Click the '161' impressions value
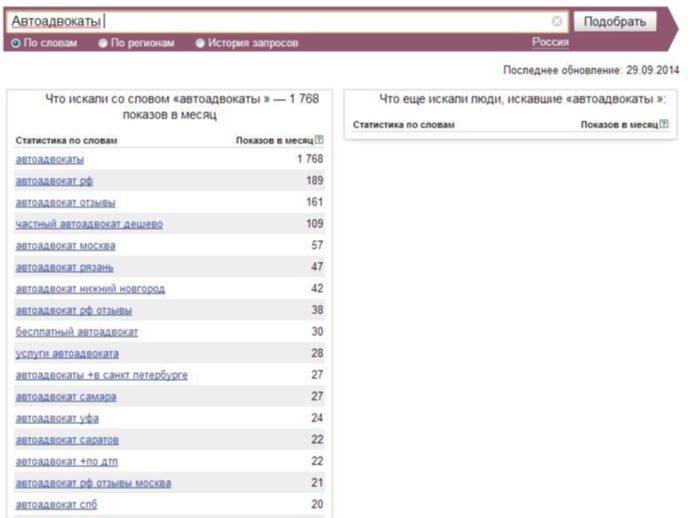This screenshot has width=688, height=518. [x=315, y=202]
